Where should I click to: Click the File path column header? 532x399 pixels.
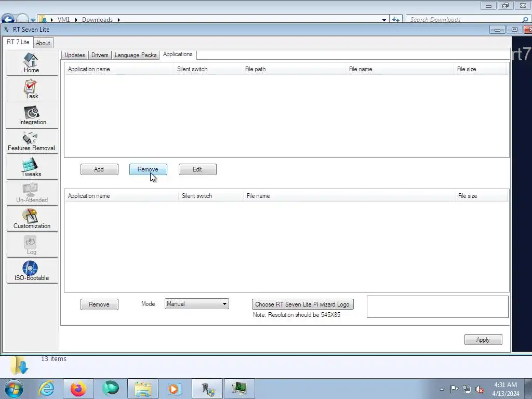[294, 69]
